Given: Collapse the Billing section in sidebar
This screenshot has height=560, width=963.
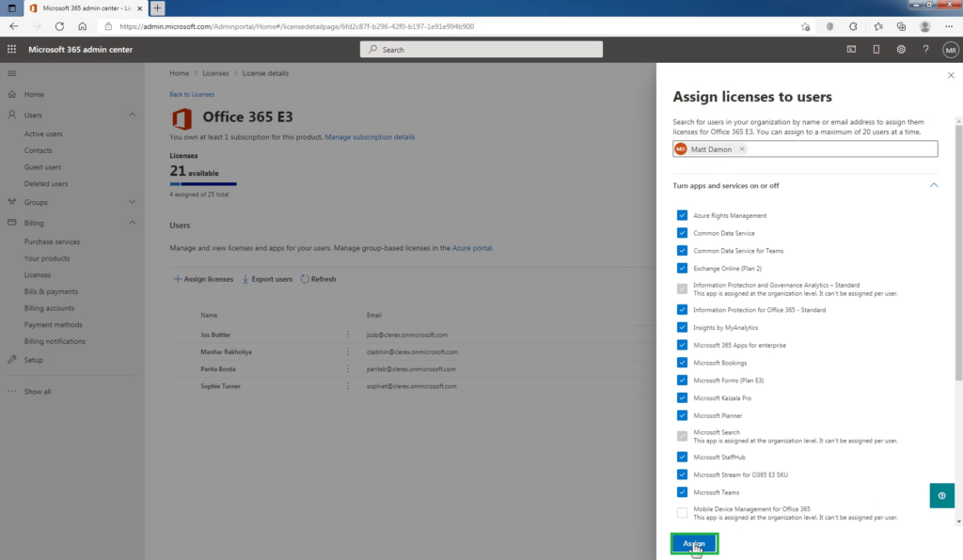Looking at the screenshot, I should coord(132,223).
